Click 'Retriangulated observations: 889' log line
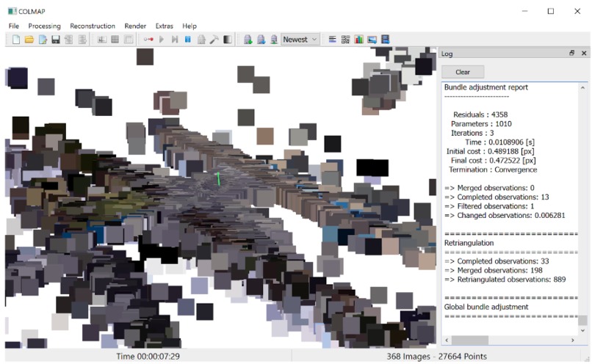The image size is (592, 364). click(x=505, y=280)
